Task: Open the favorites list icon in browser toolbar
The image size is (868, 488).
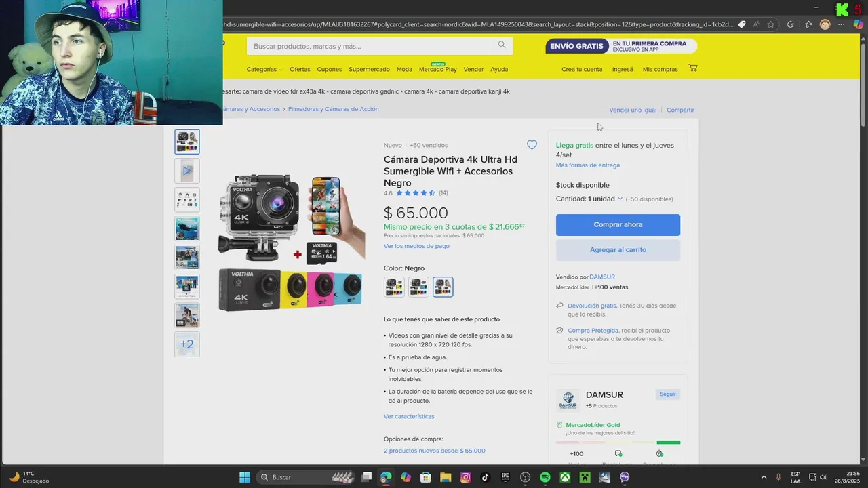Action: pos(808,24)
